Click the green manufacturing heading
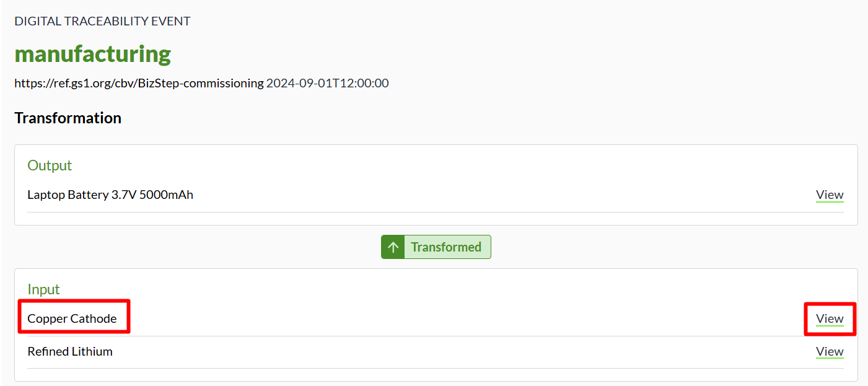 pyautogui.click(x=92, y=54)
